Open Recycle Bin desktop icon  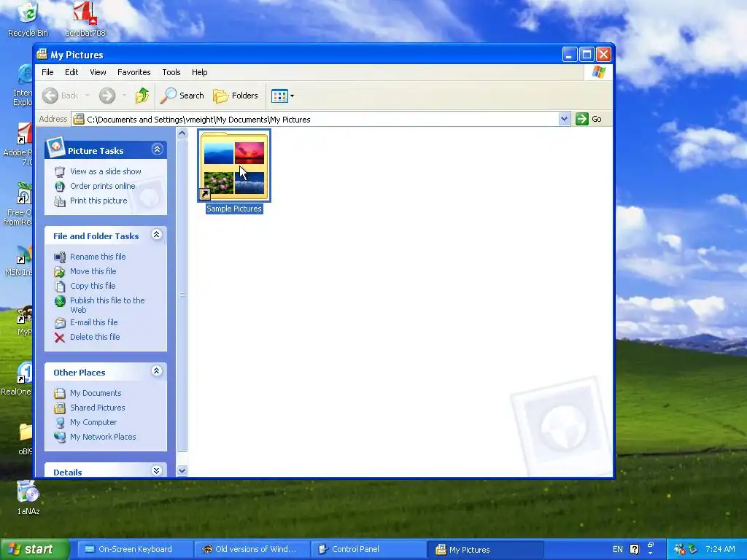tap(28, 20)
